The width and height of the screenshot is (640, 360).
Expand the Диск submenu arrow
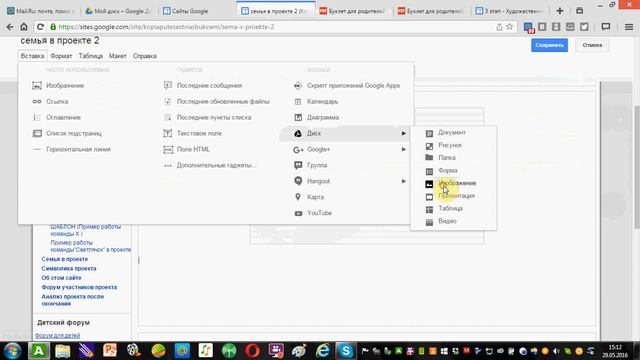point(403,133)
